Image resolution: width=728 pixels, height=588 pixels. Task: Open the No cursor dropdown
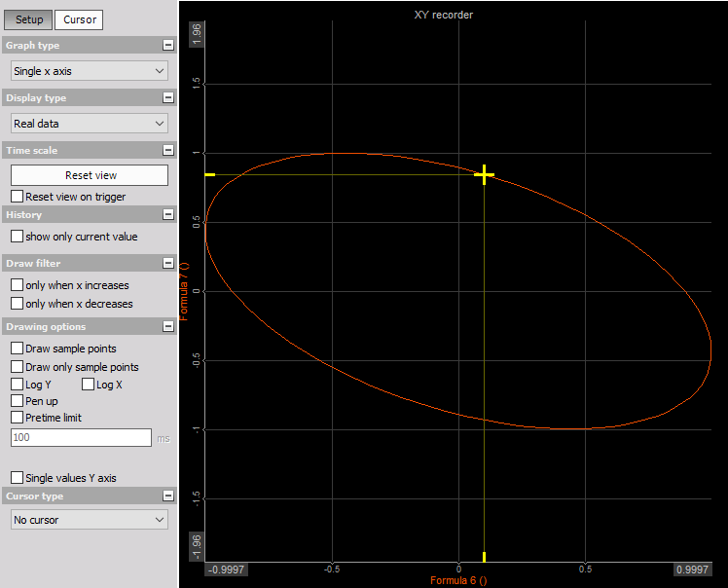point(90,520)
